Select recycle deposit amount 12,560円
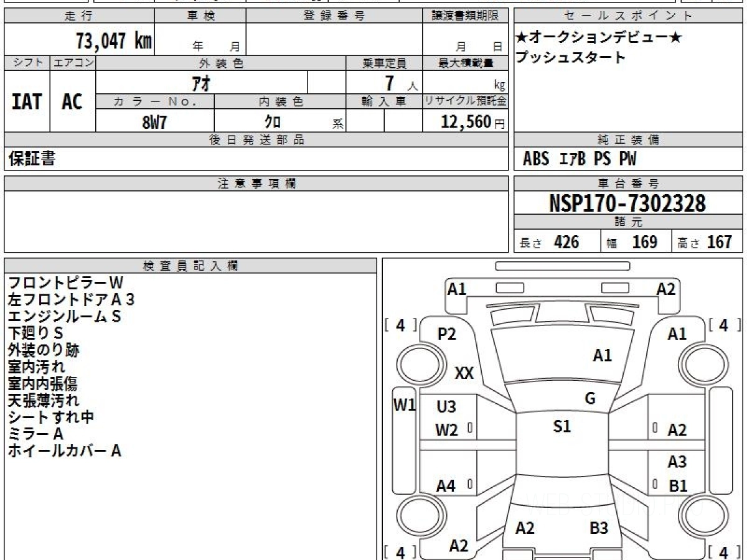Image resolution: width=747 pixels, height=560 pixels. (473, 122)
